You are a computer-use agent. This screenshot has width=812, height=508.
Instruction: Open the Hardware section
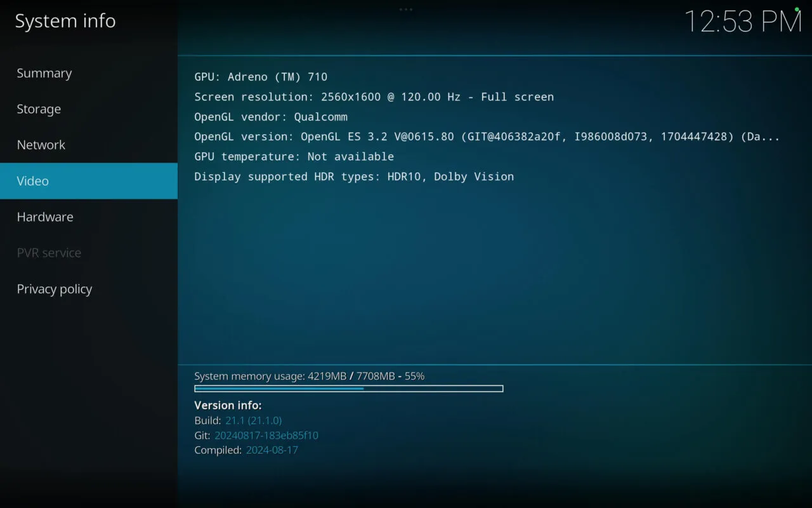(44, 217)
